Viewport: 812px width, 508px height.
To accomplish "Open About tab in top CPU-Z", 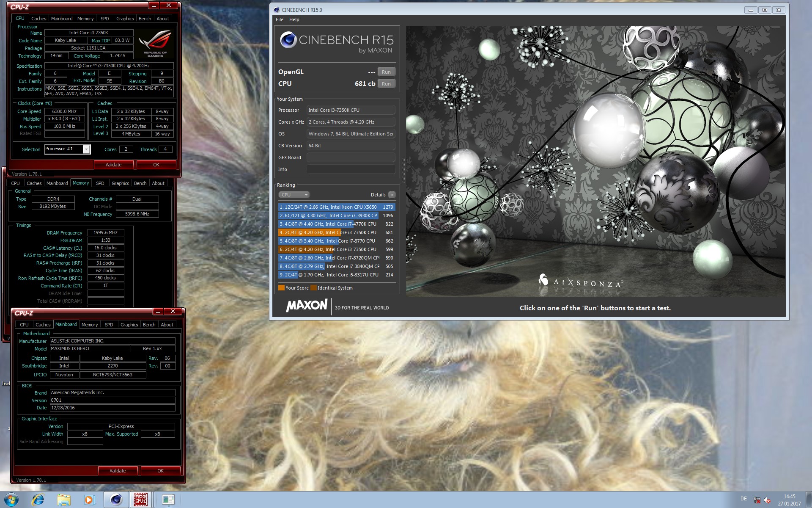I will (163, 19).
